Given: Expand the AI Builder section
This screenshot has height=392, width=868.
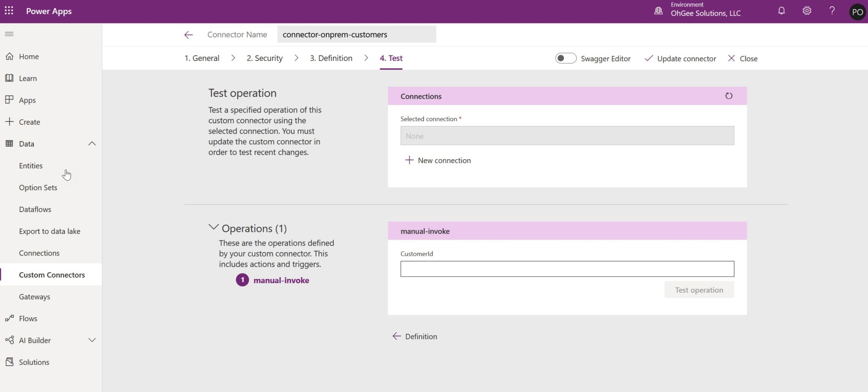Looking at the screenshot, I should click(92, 340).
